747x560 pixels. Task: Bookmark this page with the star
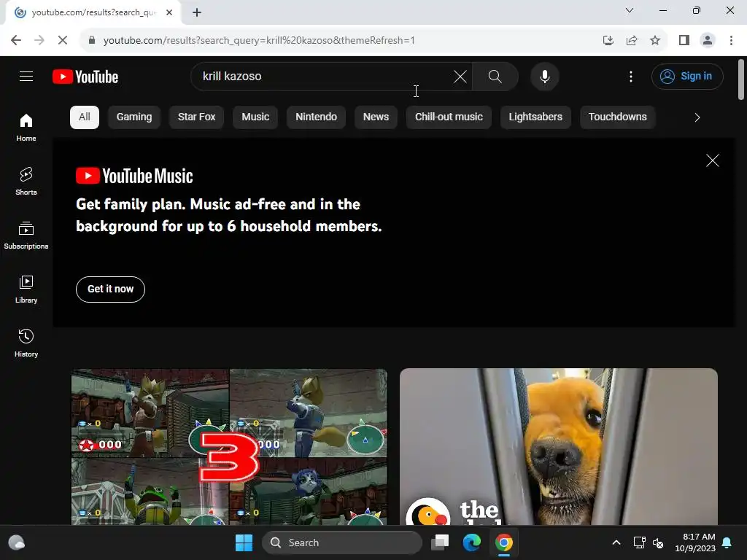tap(655, 41)
